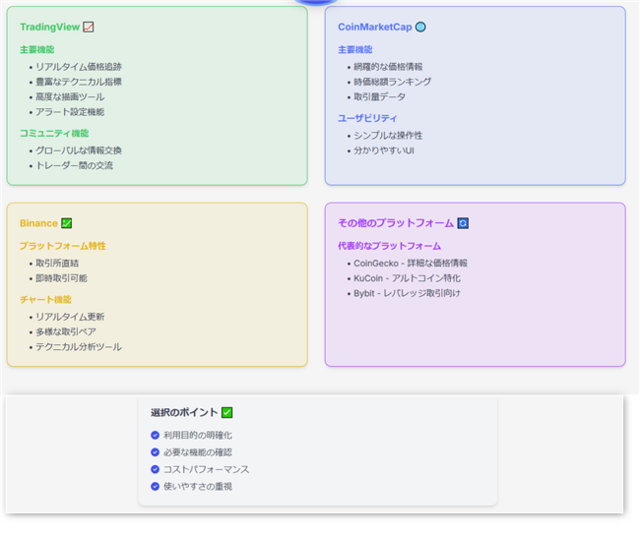Click the 取引所直結 list item
Screen dimensions: 640x536
pos(57,263)
